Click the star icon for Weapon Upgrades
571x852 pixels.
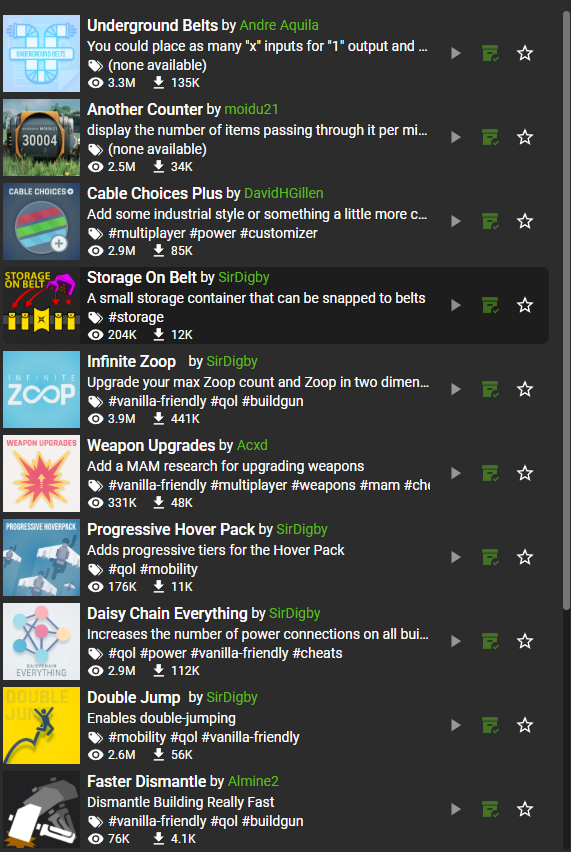pyautogui.click(x=525, y=473)
